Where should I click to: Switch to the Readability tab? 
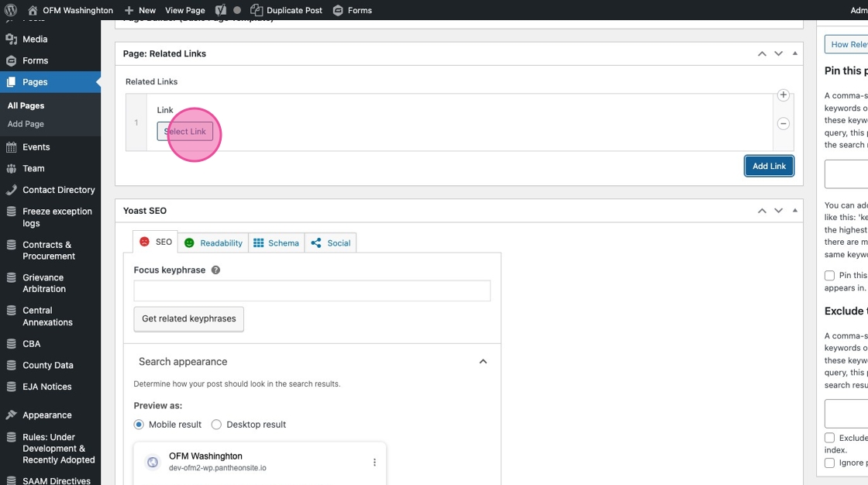coord(213,243)
